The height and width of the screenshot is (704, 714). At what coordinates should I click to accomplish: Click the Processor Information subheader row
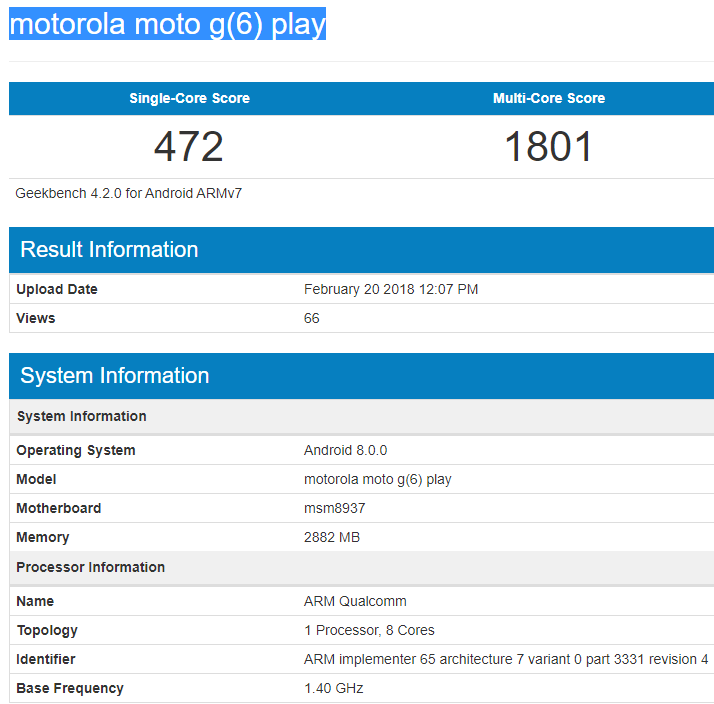pyautogui.click(x=362, y=567)
